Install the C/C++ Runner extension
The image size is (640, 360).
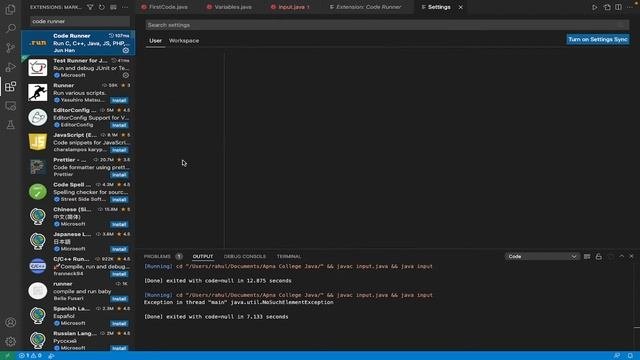click(119, 274)
